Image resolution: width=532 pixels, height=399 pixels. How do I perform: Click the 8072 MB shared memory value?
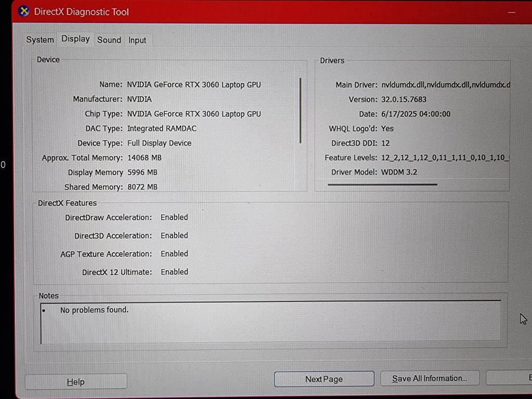(x=142, y=187)
